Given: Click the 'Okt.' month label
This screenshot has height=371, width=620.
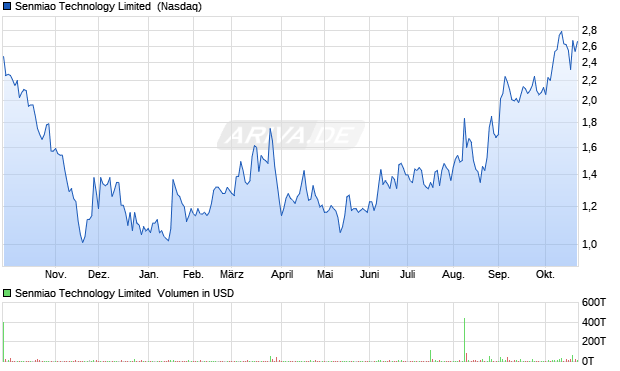Looking at the screenshot, I should click(545, 274).
